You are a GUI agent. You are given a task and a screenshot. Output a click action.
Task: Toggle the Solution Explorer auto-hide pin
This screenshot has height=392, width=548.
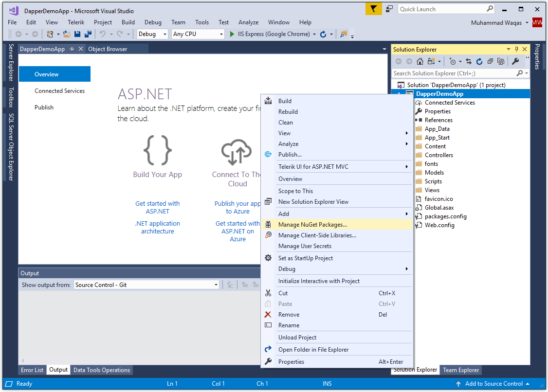[x=516, y=49]
